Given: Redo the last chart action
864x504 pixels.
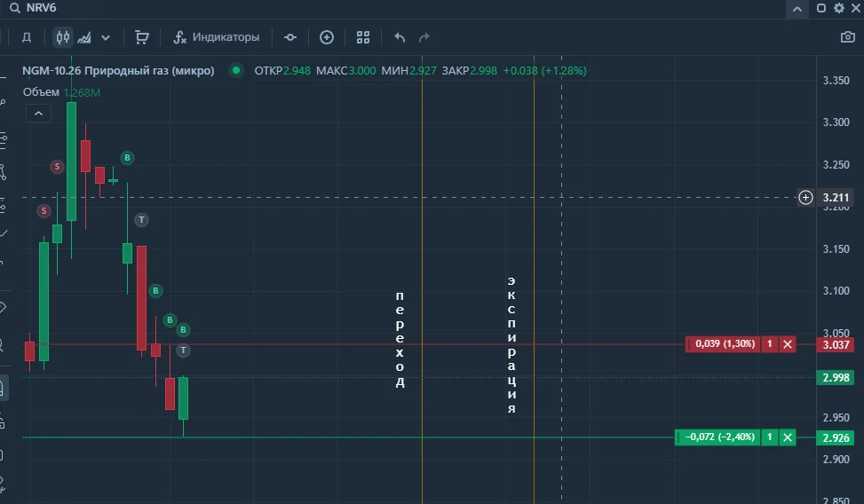Looking at the screenshot, I should coord(424,37).
